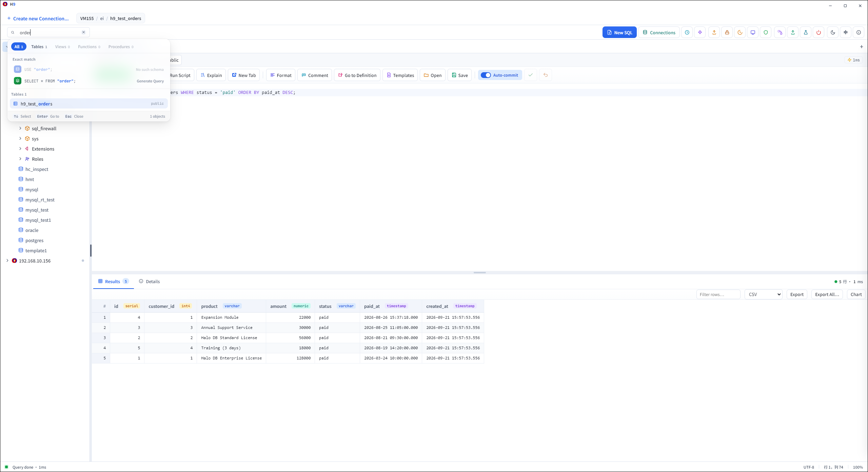Click the Chart button
The width and height of the screenshot is (868, 472).
click(x=856, y=294)
